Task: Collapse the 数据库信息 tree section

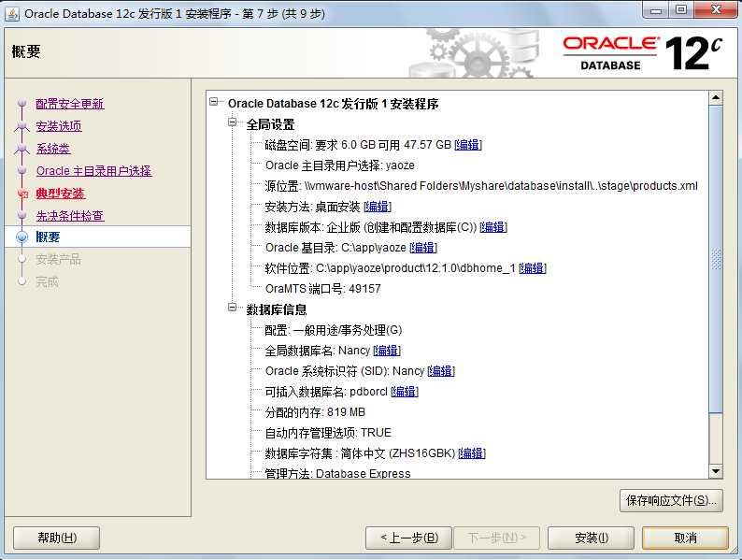Action: coord(232,308)
